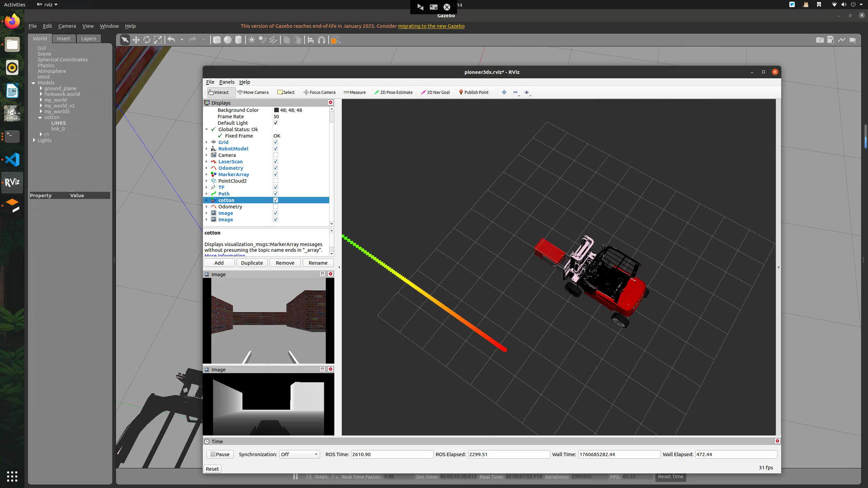Viewport: 868px width, 488px height.
Task: Enable the PointCloud2 display checkbox
Action: click(x=276, y=181)
